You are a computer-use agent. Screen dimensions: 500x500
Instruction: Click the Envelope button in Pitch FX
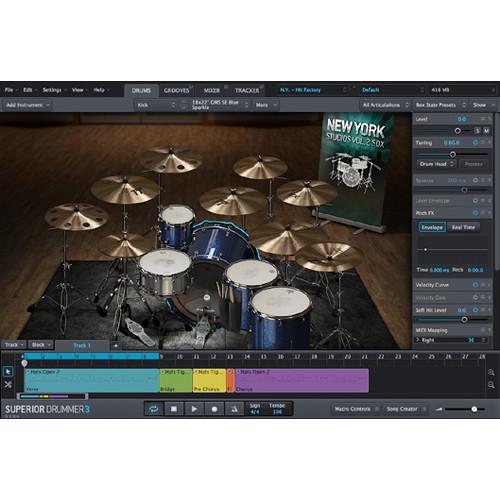tap(432, 227)
